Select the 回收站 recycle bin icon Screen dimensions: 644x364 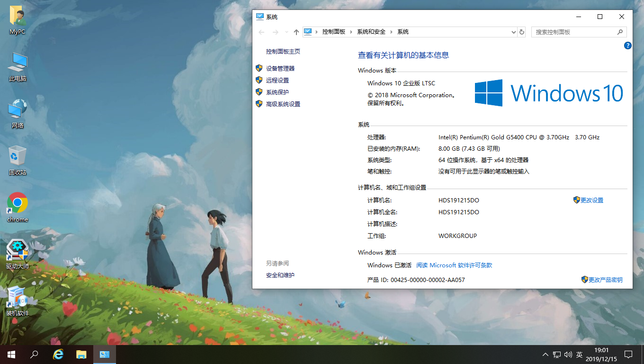point(18,161)
